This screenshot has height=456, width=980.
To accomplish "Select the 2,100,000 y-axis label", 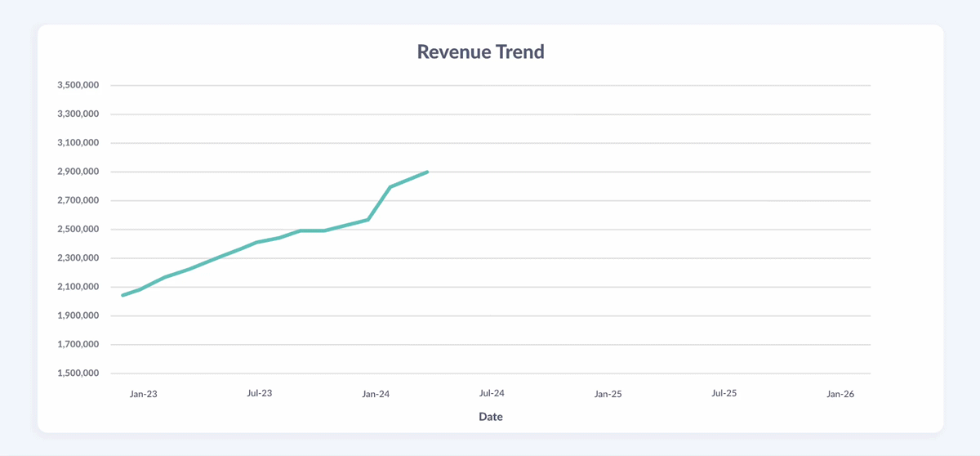I will (x=78, y=287).
